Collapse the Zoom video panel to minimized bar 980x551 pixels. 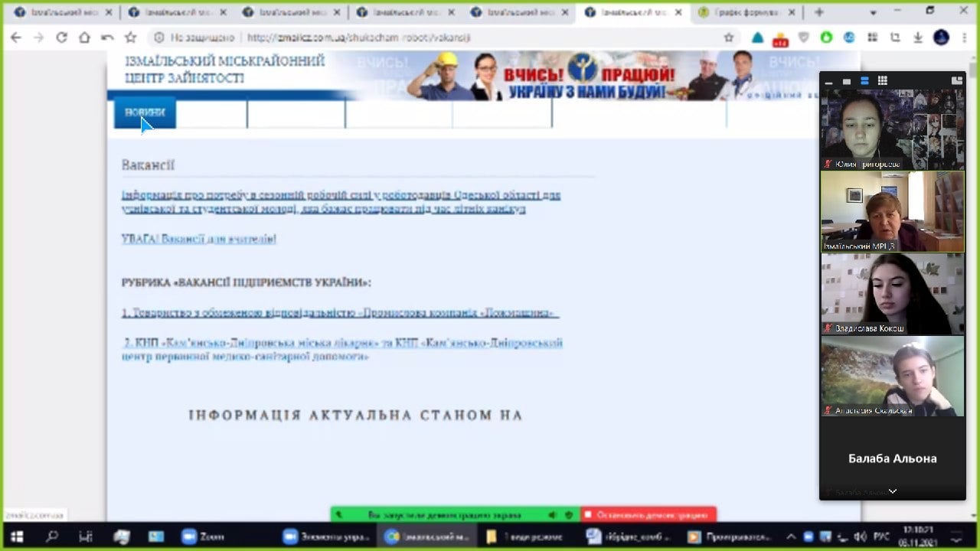[829, 80]
